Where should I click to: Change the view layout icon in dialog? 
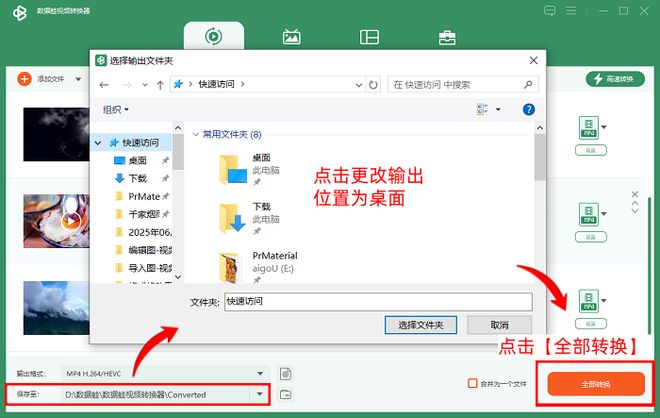[482, 109]
